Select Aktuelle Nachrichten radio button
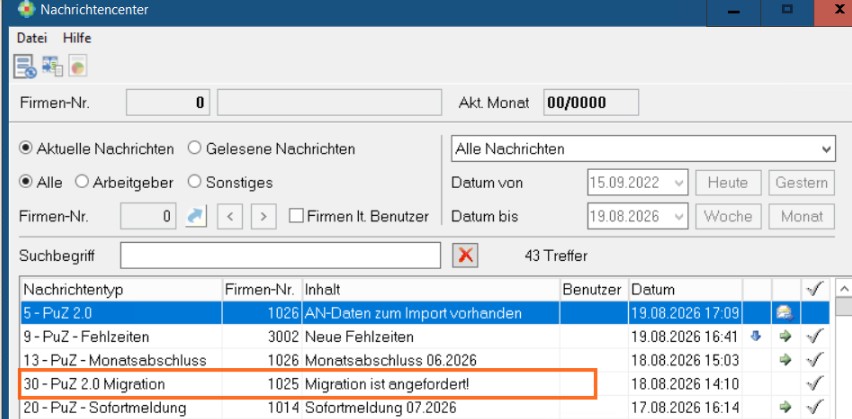The width and height of the screenshot is (852, 419). tap(26, 148)
